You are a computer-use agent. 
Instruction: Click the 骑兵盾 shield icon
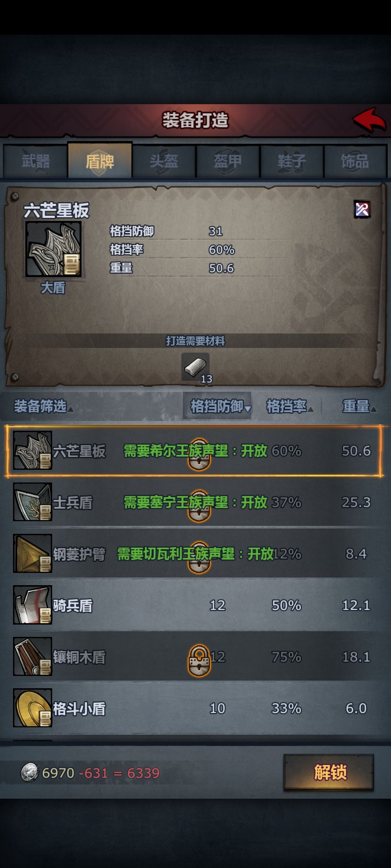(33, 605)
